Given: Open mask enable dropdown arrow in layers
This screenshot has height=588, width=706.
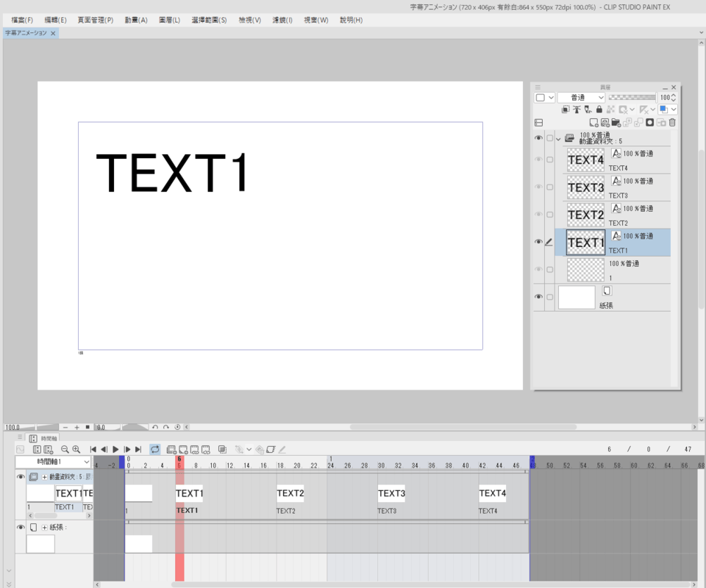Looking at the screenshot, I should pyautogui.click(x=632, y=110).
